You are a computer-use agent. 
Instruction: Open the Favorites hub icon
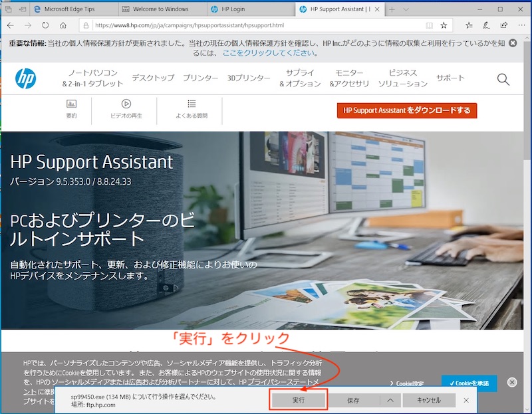coord(469,25)
